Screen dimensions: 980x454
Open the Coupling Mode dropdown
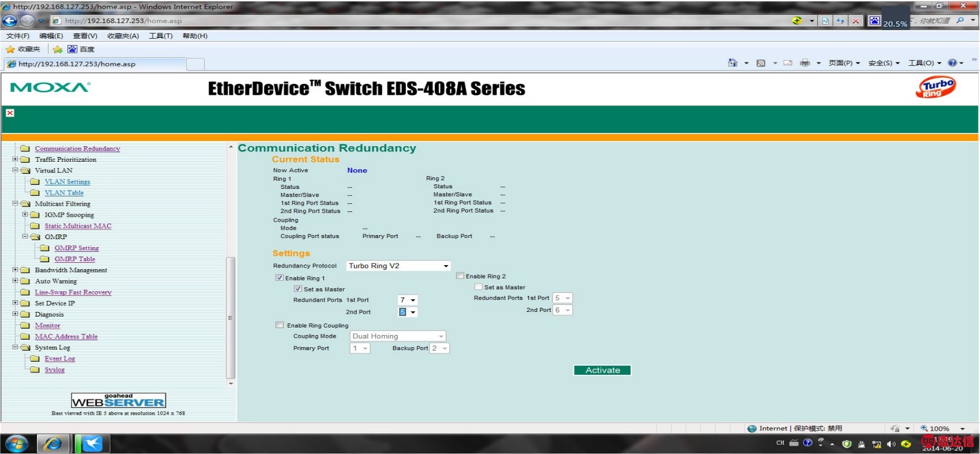click(x=398, y=336)
